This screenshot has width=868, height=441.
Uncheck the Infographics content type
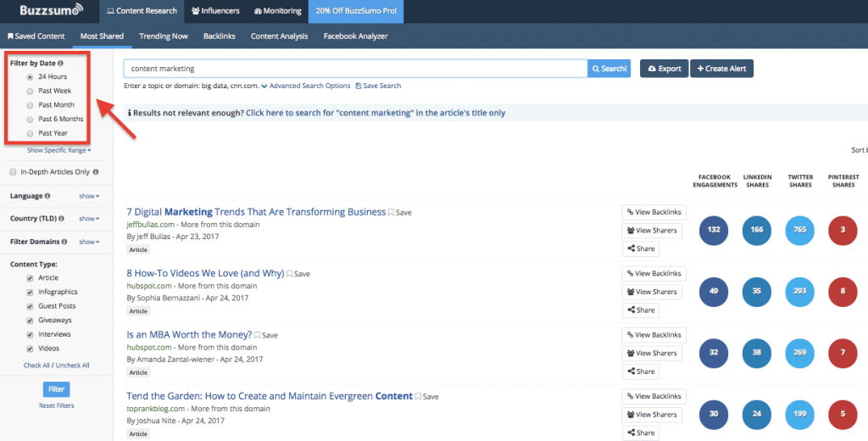click(x=30, y=292)
